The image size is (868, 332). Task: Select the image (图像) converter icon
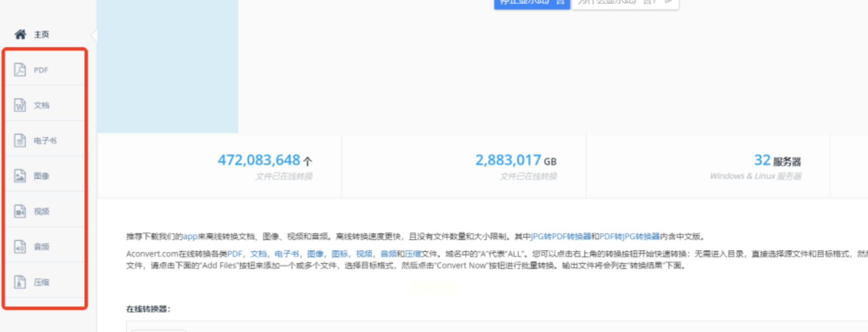(20, 176)
